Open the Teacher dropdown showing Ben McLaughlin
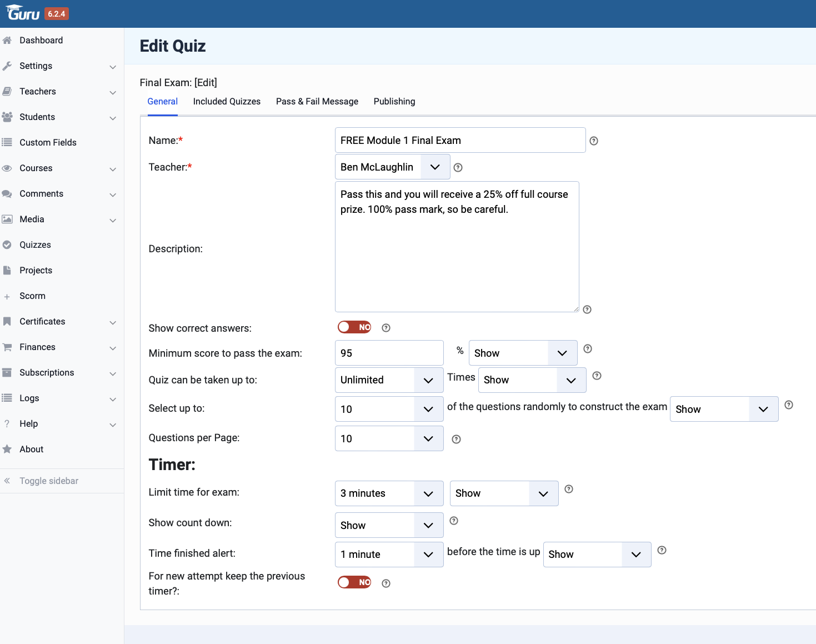Image resolution: width=816 pixels, height=644 pixels. click(x=392, y=167)
